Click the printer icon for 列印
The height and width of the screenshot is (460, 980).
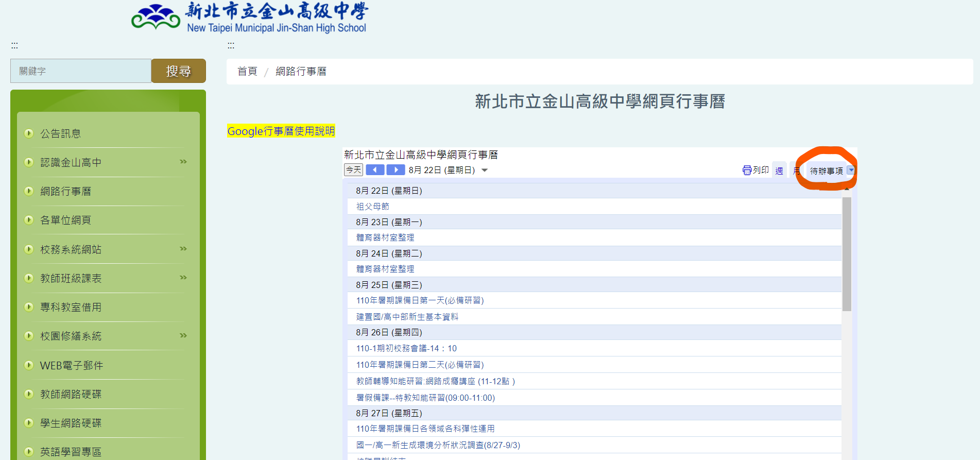[747, 170]
